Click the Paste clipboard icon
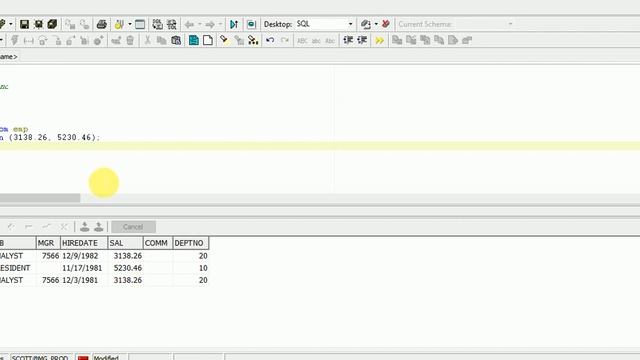The height and width of the screenshot is (360, 640). tap(176, 40)
